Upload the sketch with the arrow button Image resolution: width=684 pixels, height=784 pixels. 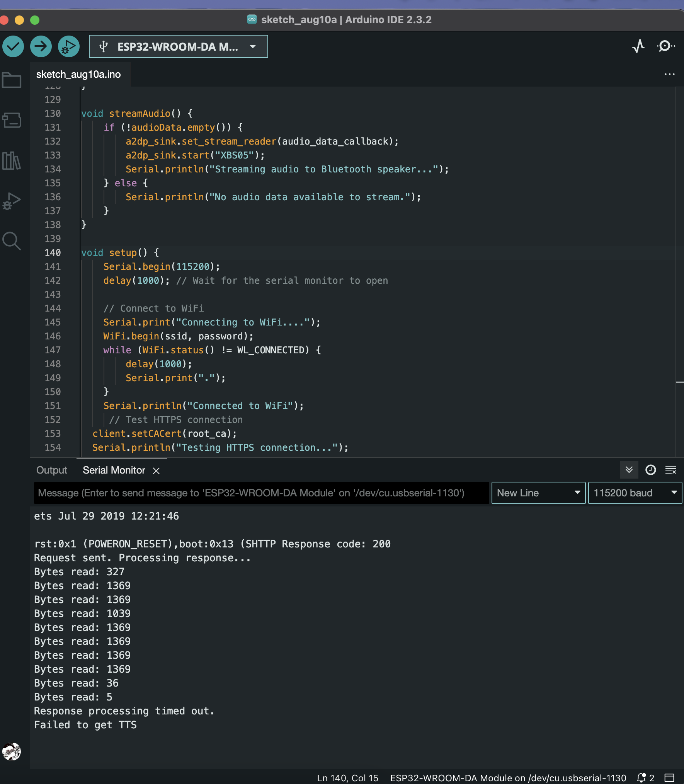[41, 46]
